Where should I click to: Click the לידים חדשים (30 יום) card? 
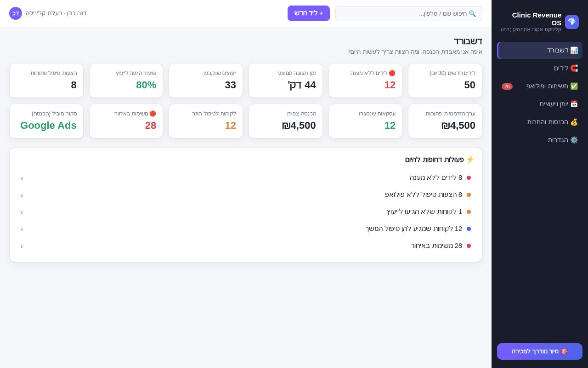pyautogui.click(x=445, y=80)
